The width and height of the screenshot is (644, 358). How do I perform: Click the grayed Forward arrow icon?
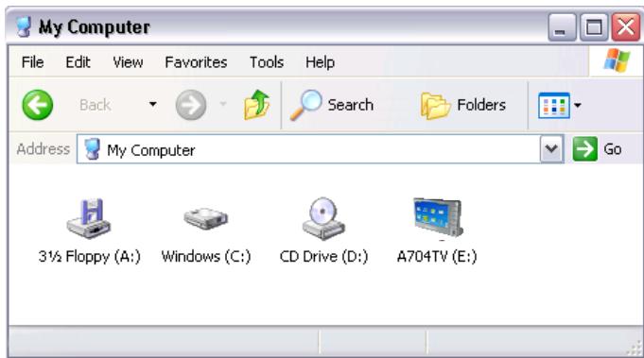[191, 105]
